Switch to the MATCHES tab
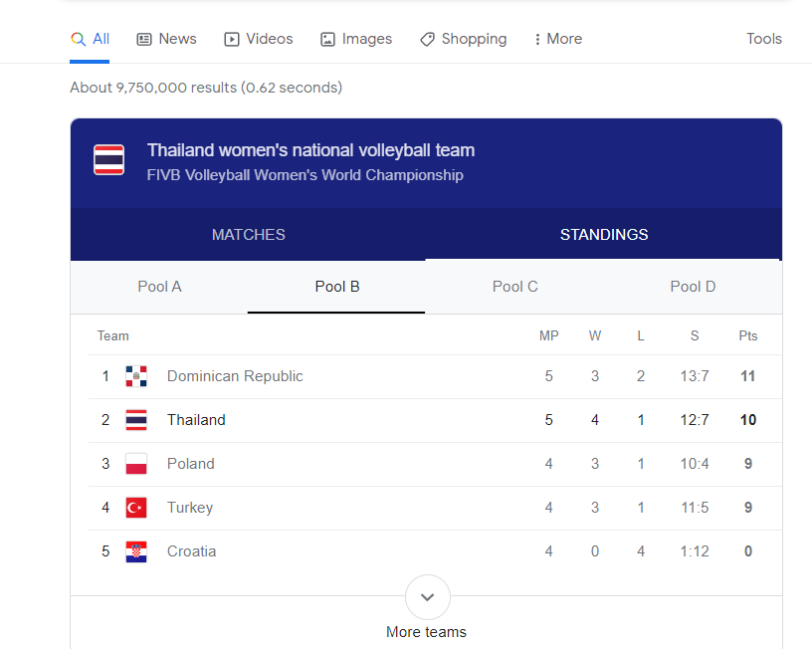 pyautogui.click(x=249, y=235)
